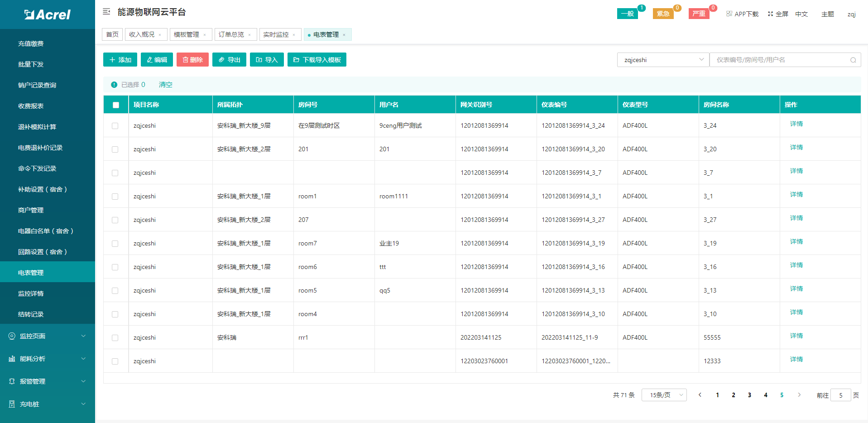868x423 pixels.
Task: Click the 能耗分析 chart icon
Action: pos(12,359)
